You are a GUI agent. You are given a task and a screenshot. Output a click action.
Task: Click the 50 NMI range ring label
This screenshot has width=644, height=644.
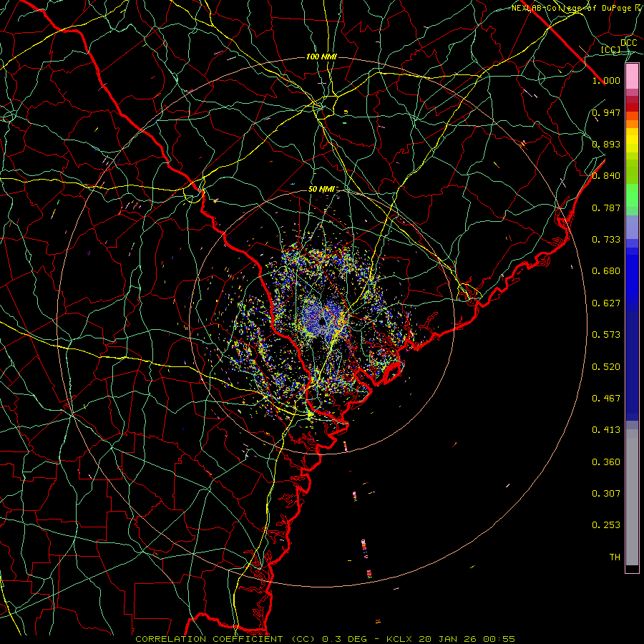pos(321,190)
